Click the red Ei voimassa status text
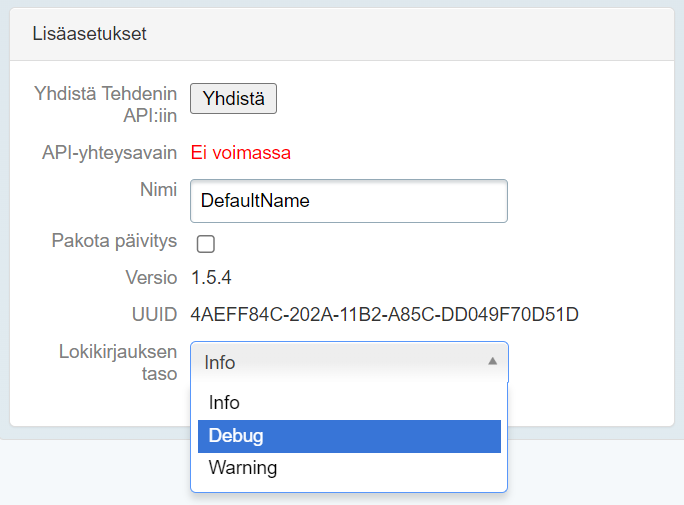This screenshot has width=684, height=505. tap(240, 153)
